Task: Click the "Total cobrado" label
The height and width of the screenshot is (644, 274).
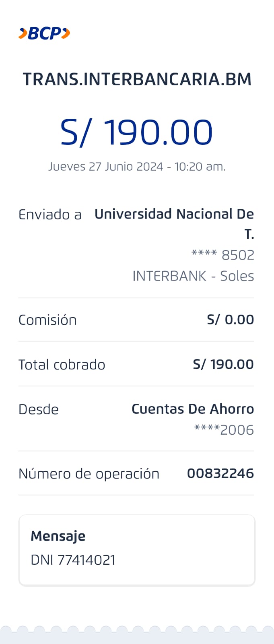Action: click(62, 365)
